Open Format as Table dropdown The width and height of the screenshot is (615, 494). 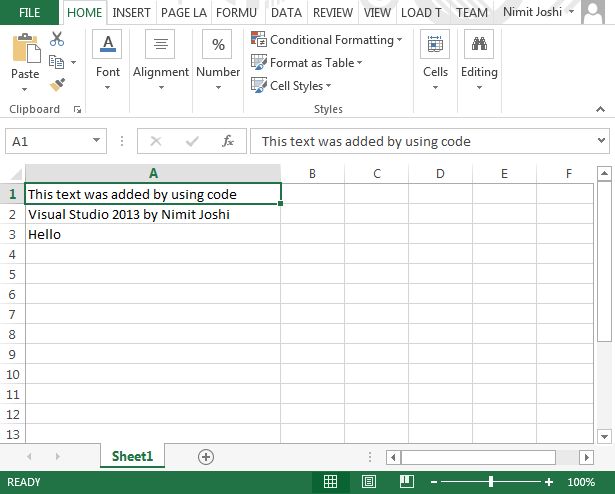click(359, 62)
